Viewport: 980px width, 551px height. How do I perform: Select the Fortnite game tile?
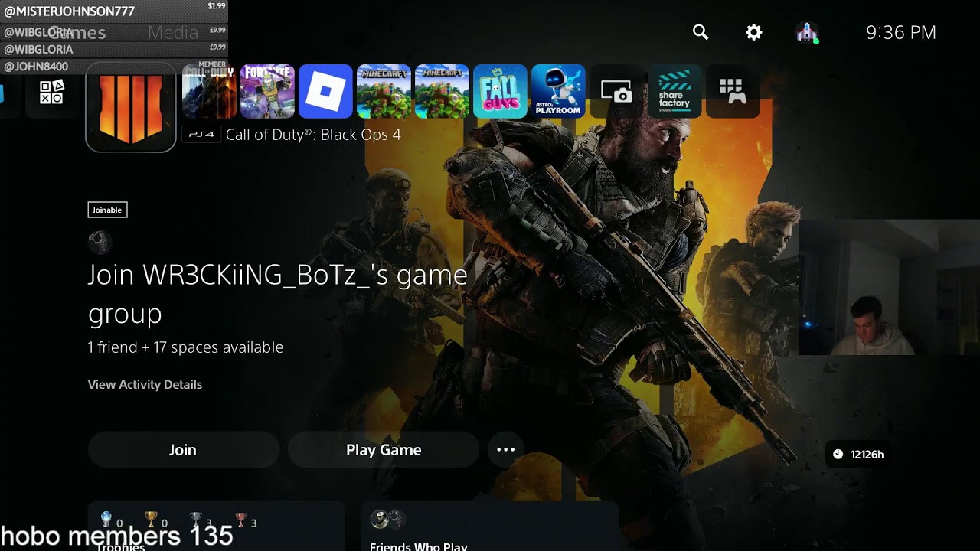click(267, 92)
